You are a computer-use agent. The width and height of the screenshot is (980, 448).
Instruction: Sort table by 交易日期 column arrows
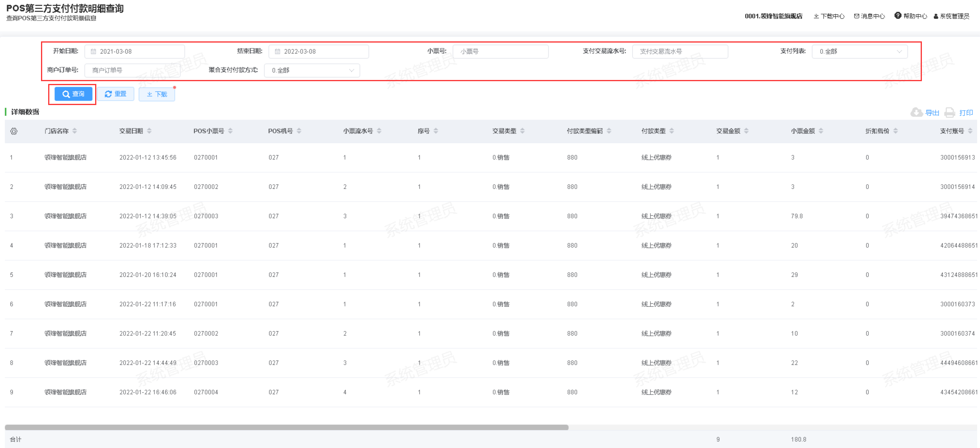(x=149, y=131)
